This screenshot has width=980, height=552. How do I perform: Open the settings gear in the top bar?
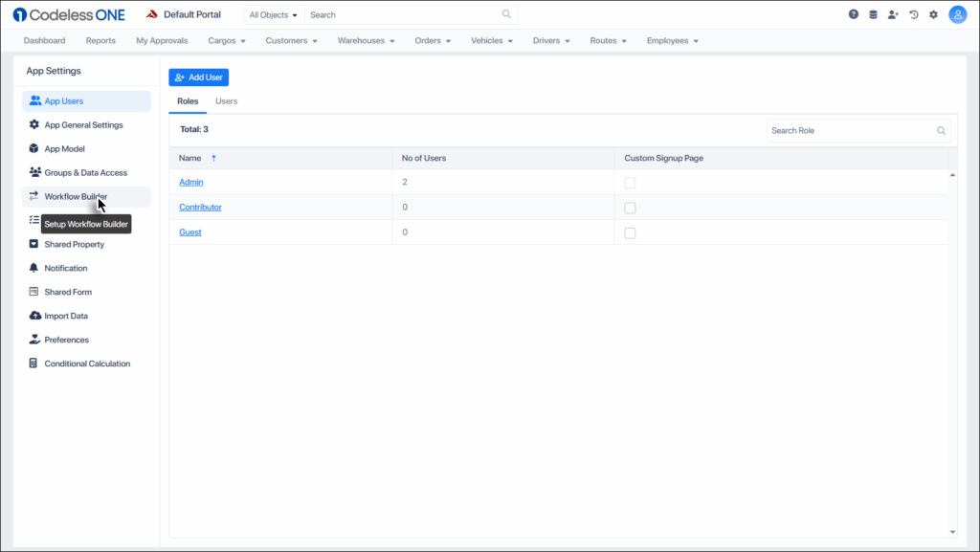[x=933, y=14]
